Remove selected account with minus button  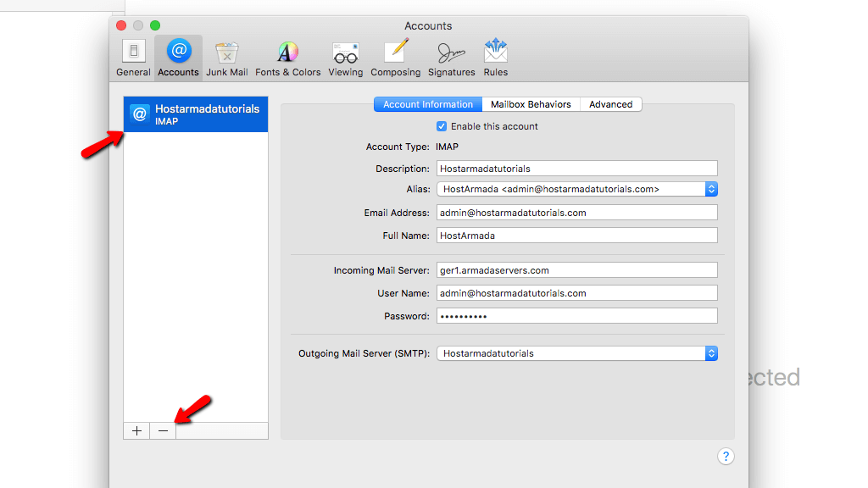[162, 430]
